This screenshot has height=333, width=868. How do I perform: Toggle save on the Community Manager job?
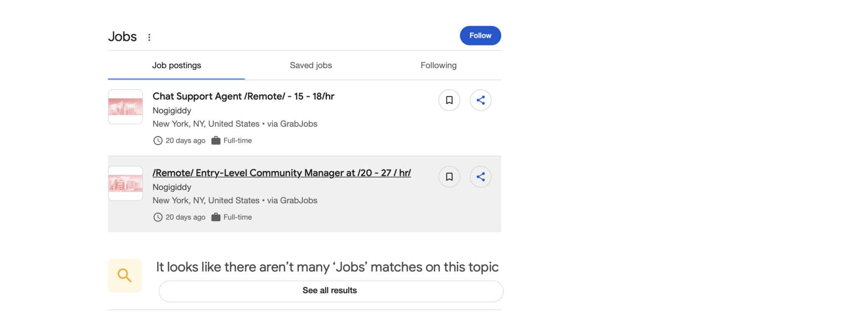click(449, 177)
